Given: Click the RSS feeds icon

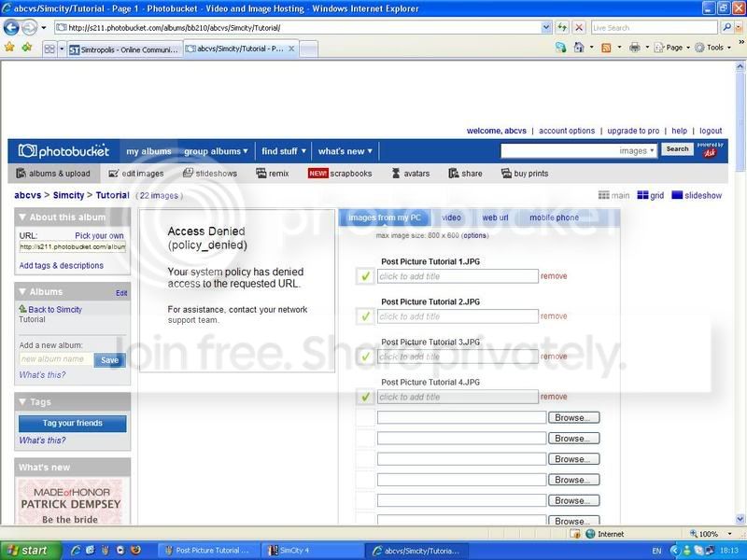Looking at the screenshot, I should 606,48.
